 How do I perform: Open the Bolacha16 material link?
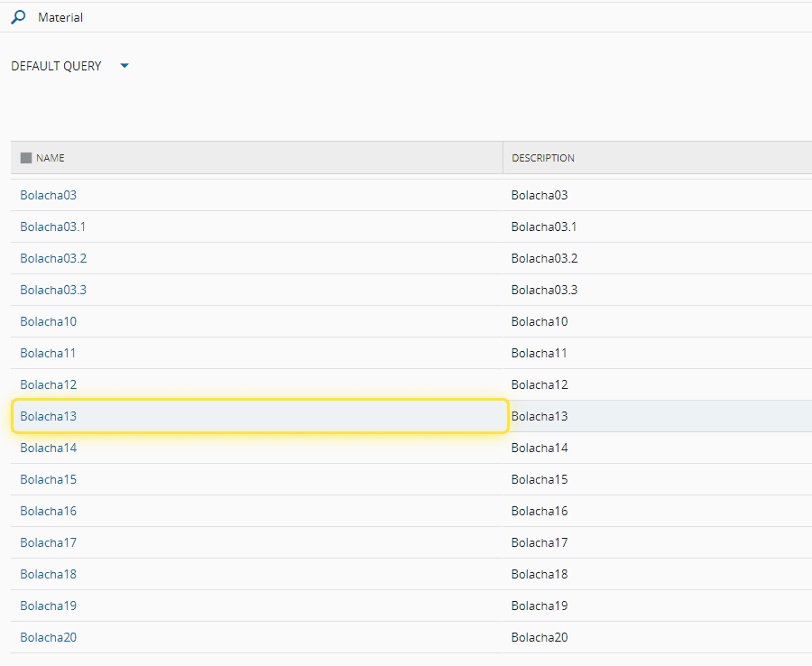coord(48,511)
